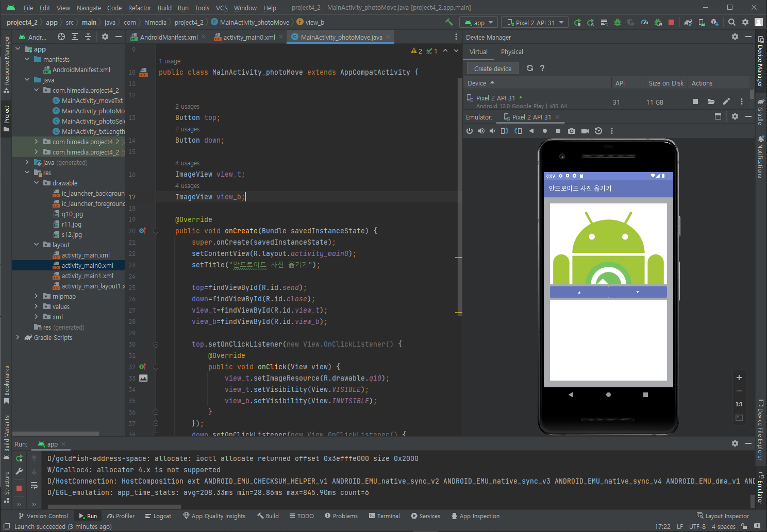
Task: Edit Pixel 2 API 31 pencil icon
Action: coord(726,101)
